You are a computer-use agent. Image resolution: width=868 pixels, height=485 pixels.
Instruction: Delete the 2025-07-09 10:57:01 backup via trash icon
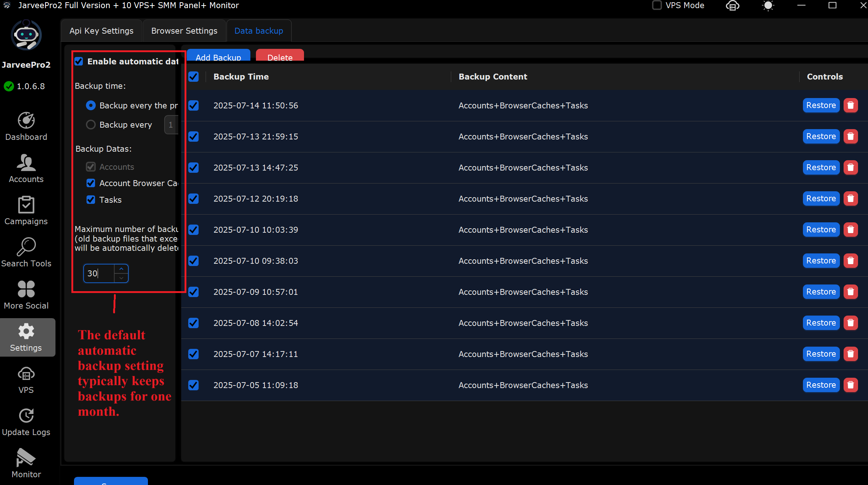[851, 292]
